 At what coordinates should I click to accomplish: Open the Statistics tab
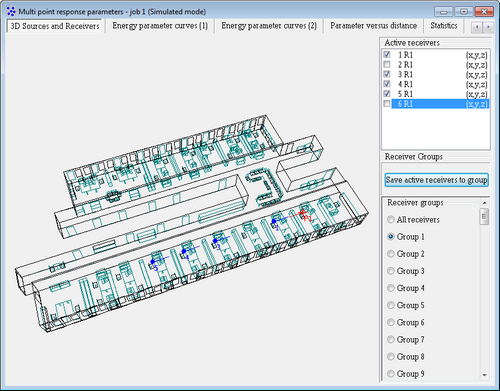point(444,26)
